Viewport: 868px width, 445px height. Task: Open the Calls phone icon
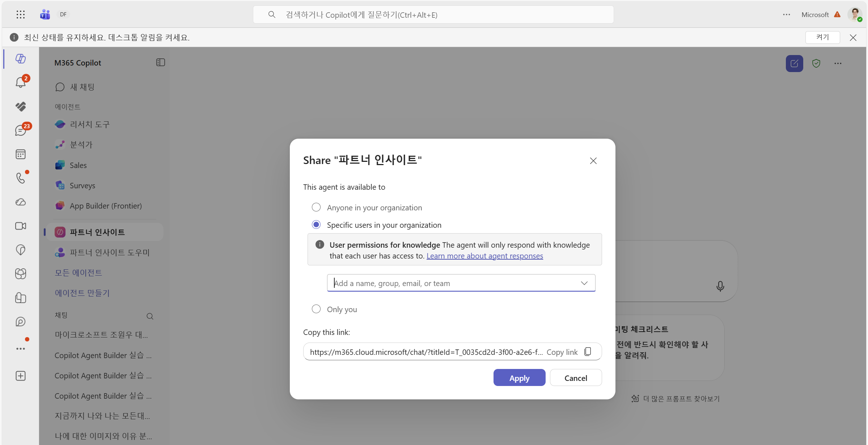coord(21,178)
